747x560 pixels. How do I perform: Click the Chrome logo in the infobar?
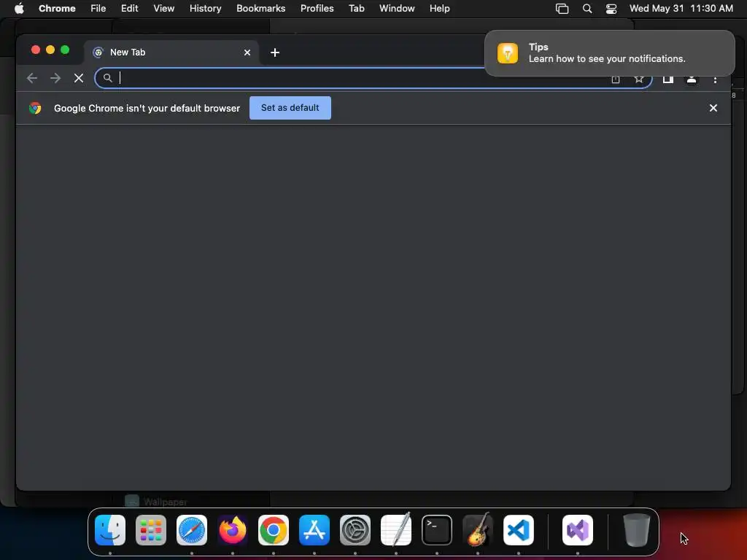click(x=35, y=108)
